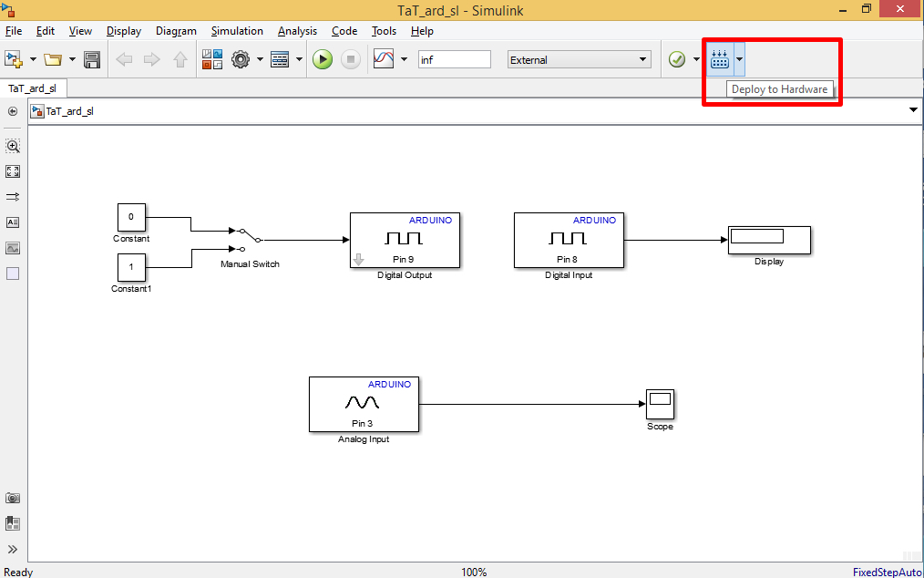Expand the Model Explorer dropdown arrow
This screenshot has width=924, height=578.
[x=300, y=59]
